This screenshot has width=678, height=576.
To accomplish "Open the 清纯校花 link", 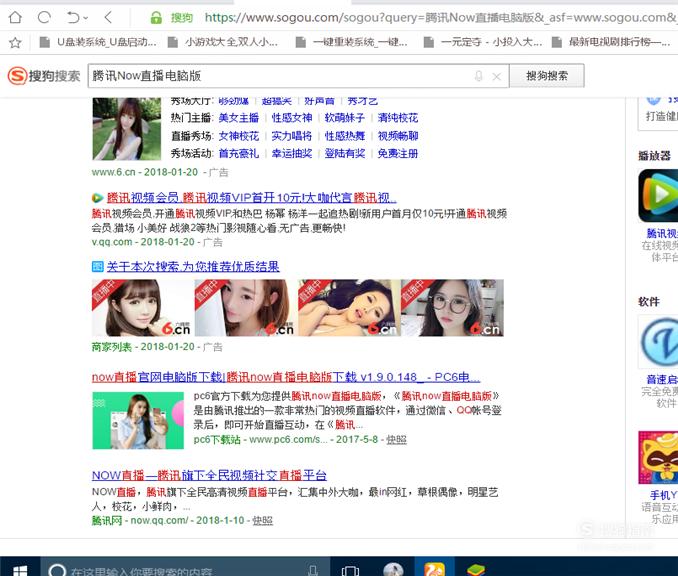I will pos(398,118).
